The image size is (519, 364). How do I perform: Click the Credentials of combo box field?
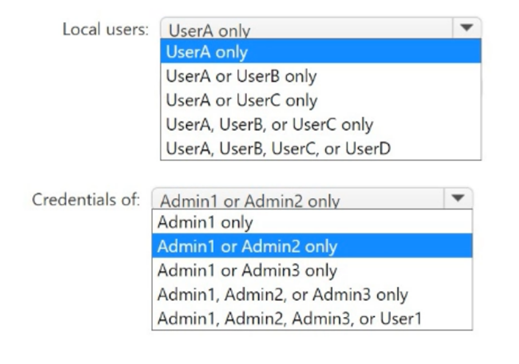click(298, 199)
